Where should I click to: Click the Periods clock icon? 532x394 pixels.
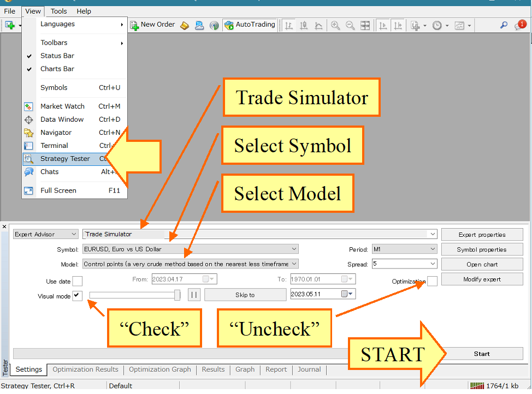[x=437, y=25]
